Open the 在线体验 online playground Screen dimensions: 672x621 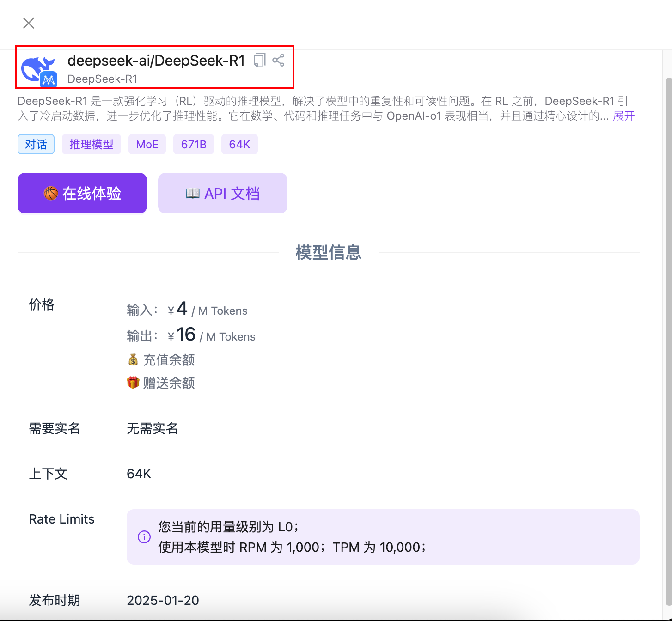(x=82, y=193)
